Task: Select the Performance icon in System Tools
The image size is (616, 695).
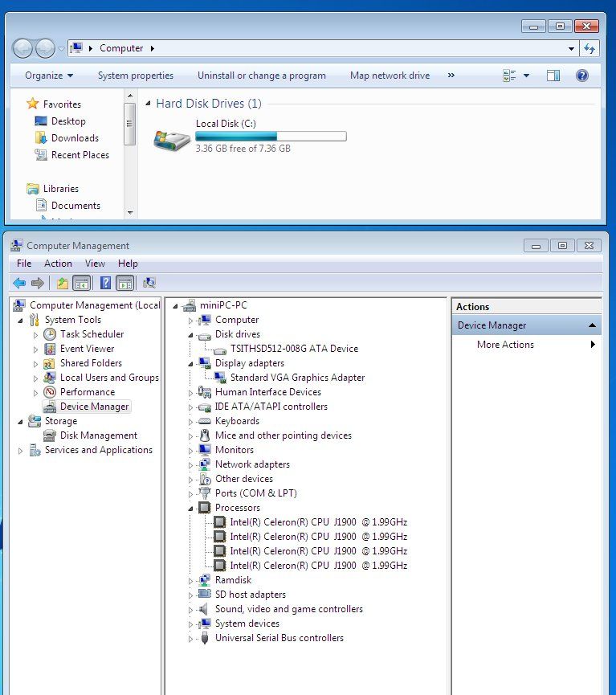Action: pos(50,392)
